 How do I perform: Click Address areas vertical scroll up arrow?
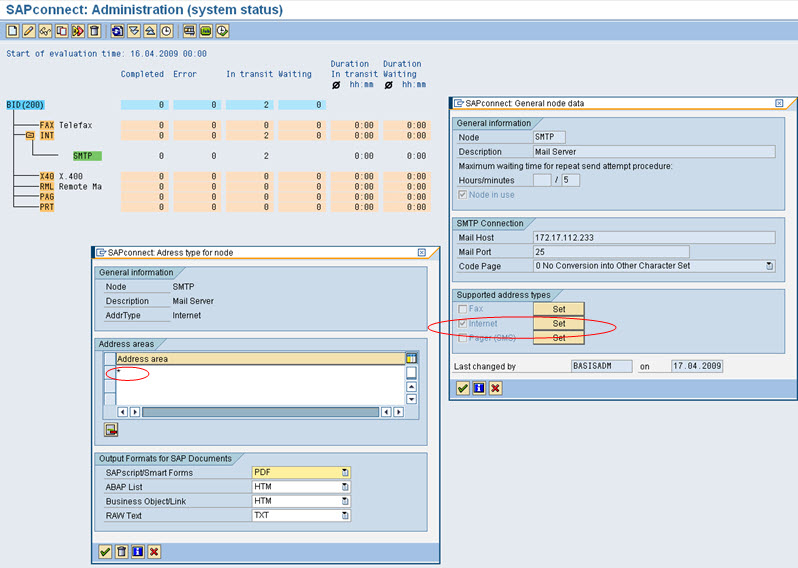tap(411, 387)
